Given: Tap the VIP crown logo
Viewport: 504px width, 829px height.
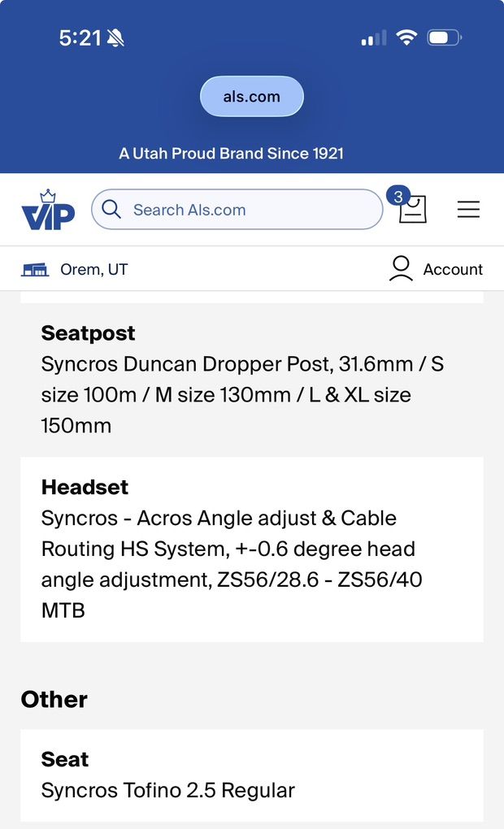Looking at the screenshot, I should [48, 211].
